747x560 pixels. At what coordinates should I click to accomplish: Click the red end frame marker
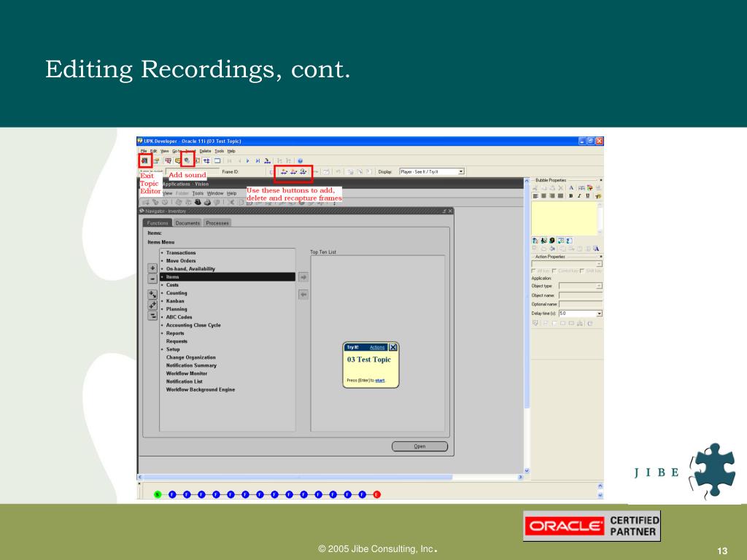pyautogui.click(x=377, y=495)
